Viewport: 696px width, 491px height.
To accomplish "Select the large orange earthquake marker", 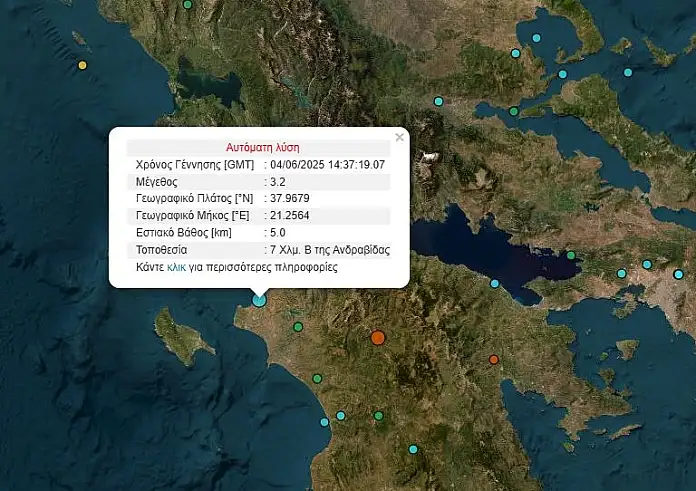I will point(378,338).
